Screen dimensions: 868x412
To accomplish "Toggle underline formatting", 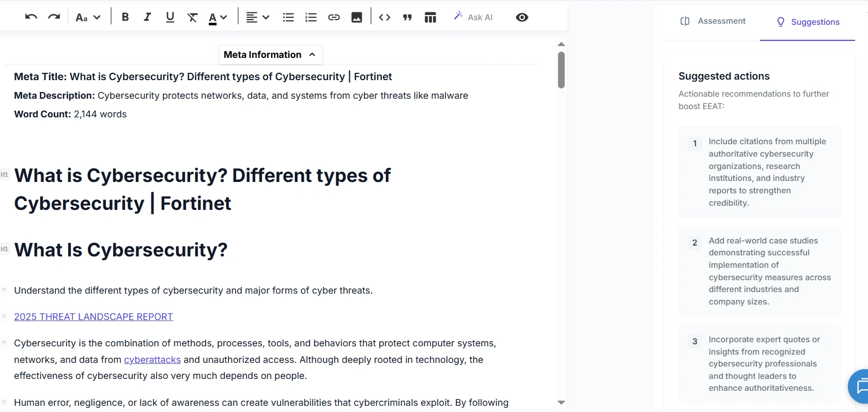I will 170,17.
